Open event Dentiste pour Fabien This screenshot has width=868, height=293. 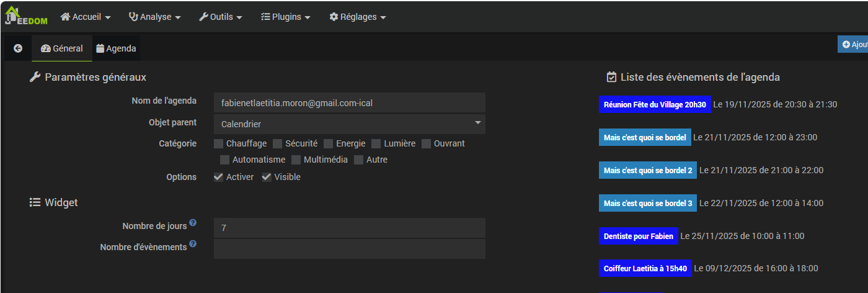coord(639,236)
